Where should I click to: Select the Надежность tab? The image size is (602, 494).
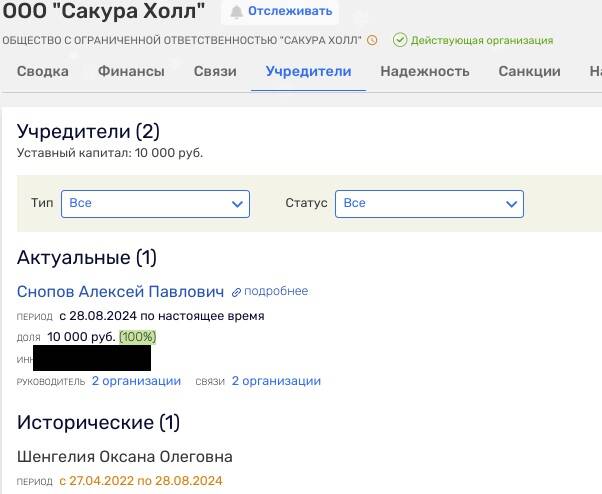pyautogui.click(x=425, y=72)
